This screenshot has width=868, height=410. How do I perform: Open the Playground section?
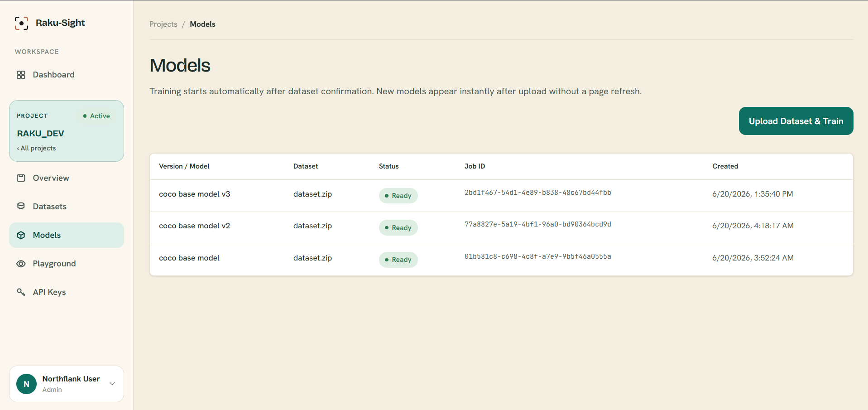[x=67, y=264]
